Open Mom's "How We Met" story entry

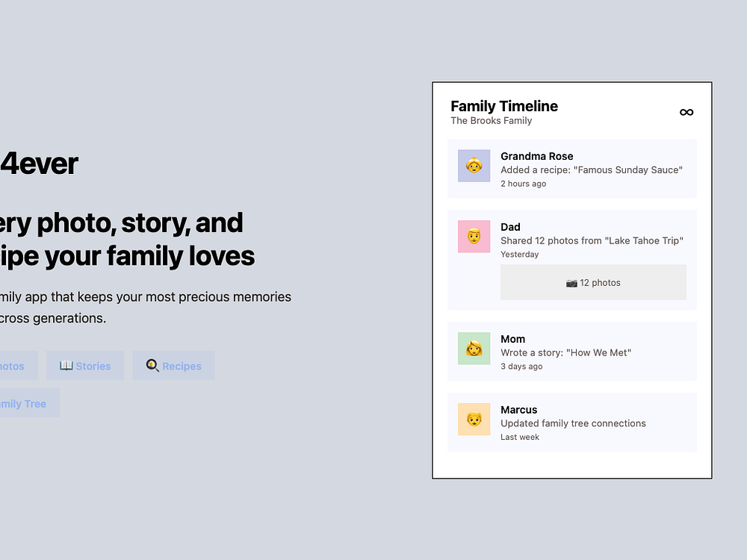point(571,352)
